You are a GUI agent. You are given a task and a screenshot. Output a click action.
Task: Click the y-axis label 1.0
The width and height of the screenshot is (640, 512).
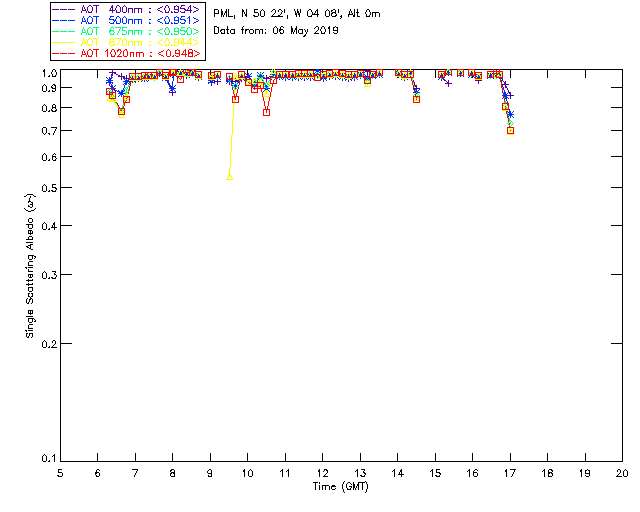pyautogui.click(x=48, y=73)
